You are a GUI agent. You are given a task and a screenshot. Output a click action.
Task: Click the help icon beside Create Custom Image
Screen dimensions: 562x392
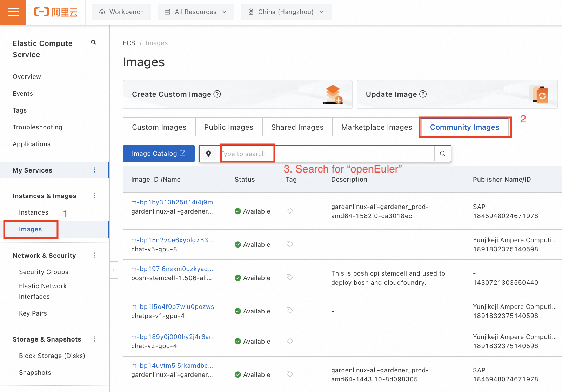click(x=218, y=94)
